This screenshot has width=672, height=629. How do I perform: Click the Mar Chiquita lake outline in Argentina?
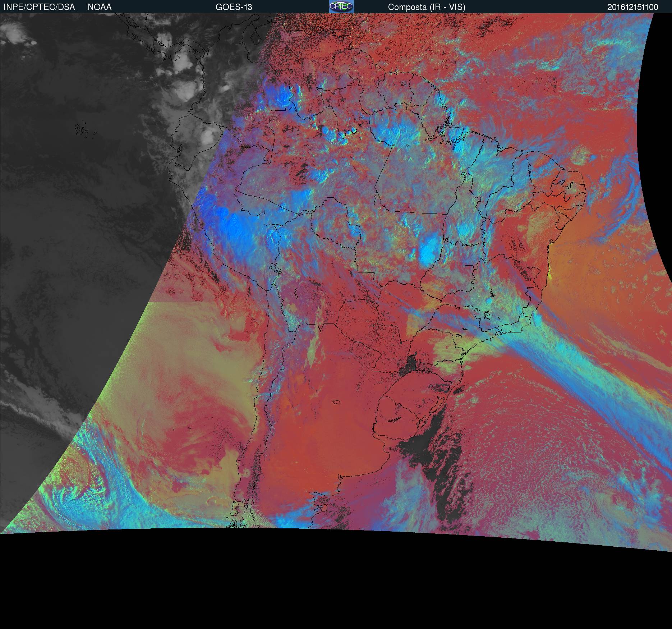(x=336, y=402)
